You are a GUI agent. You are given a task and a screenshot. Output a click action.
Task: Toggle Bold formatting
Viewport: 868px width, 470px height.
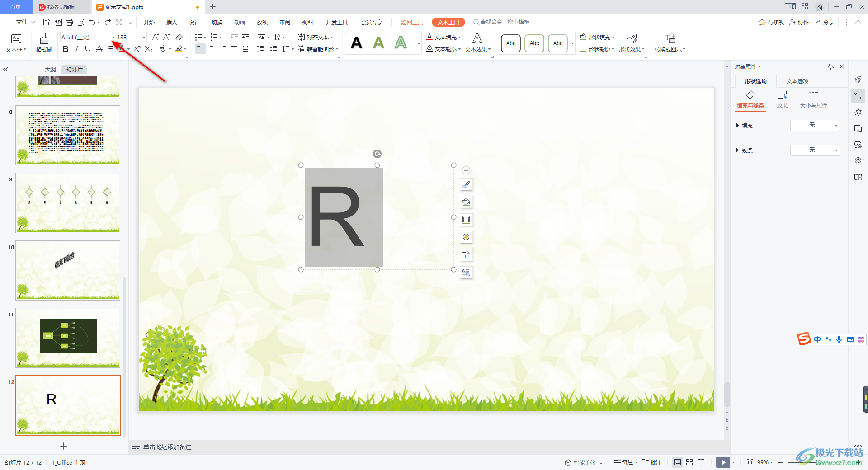point(66,49)
